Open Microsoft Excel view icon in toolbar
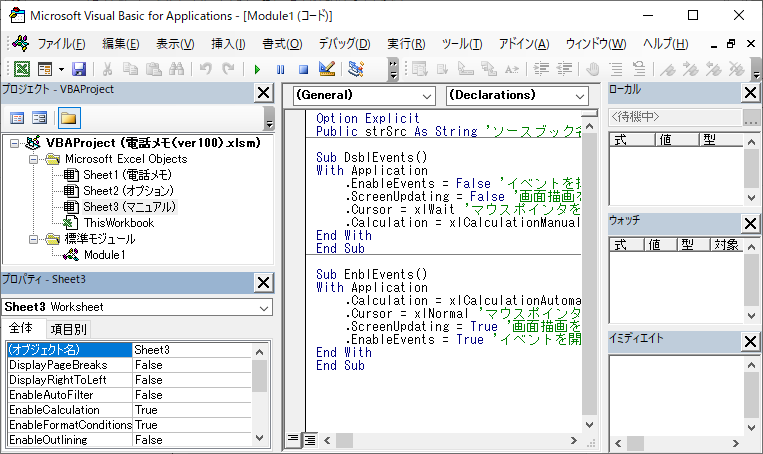 tap(22, 69)
